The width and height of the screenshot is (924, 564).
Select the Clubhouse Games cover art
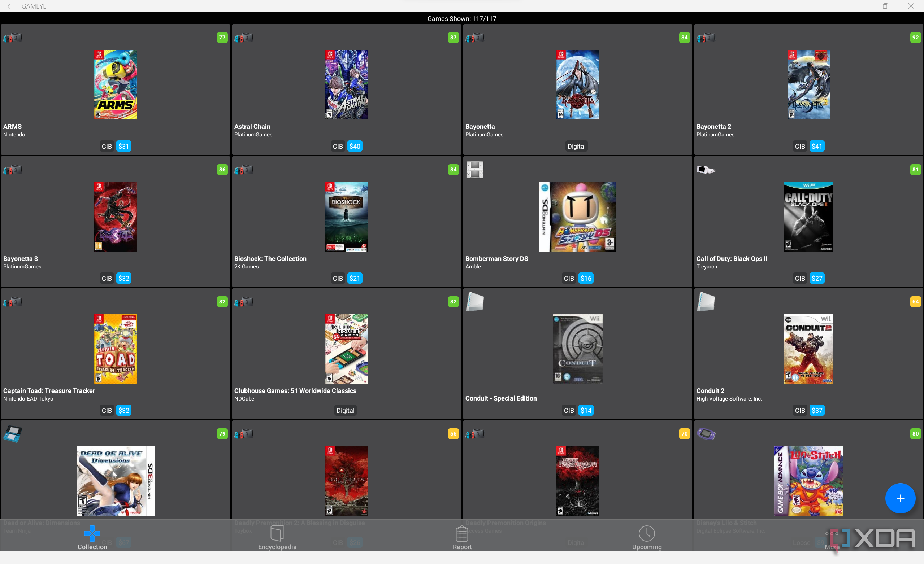pyautogui.click(x=347, y=349)
